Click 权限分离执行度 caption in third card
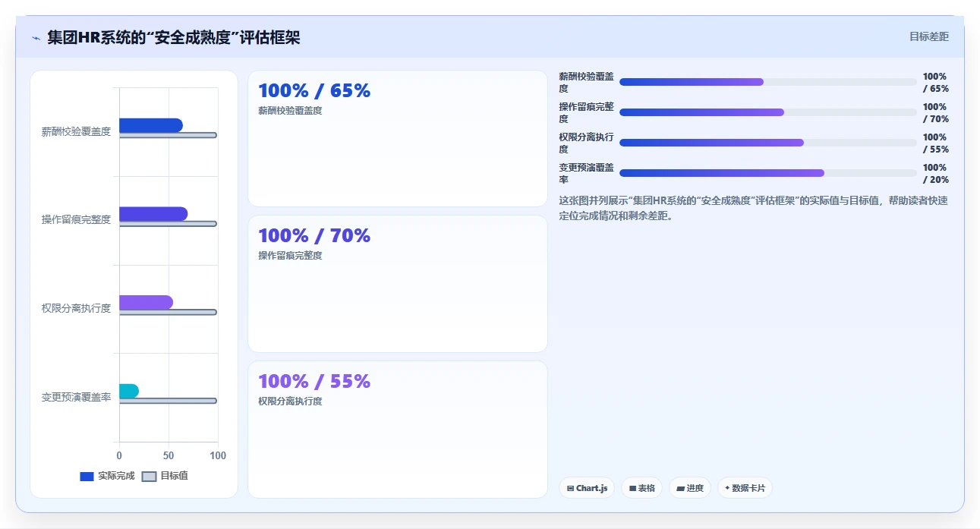The image size is (980, 529). (290, 401)
